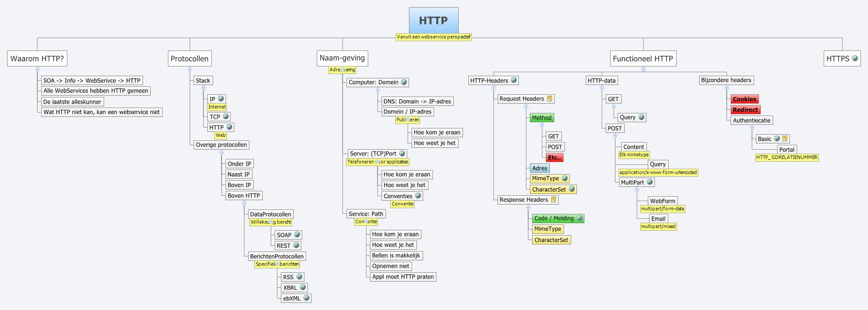Collapse the Authentiecatie subtree
868x310 pixels.
click(x=752, y=128)
